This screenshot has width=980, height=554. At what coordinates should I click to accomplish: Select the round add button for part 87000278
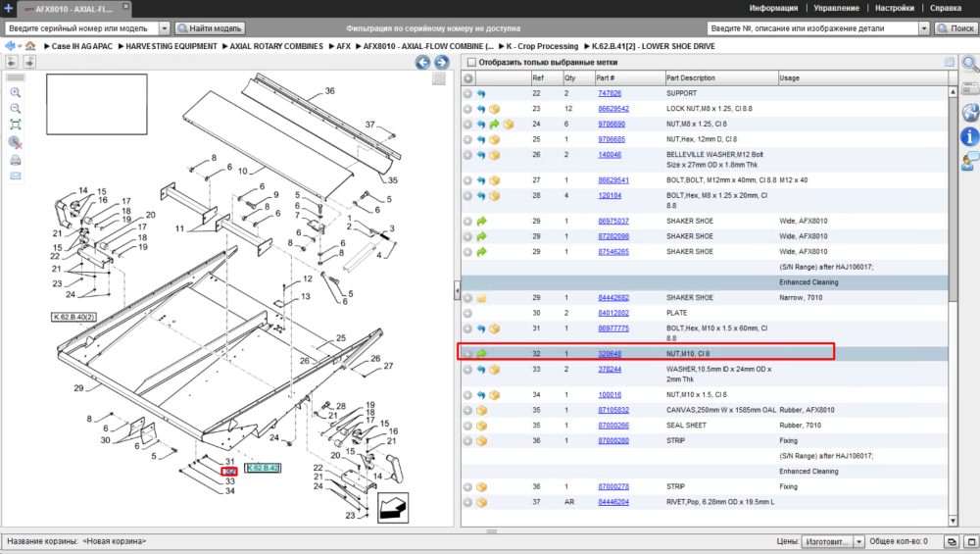[467, 487]
